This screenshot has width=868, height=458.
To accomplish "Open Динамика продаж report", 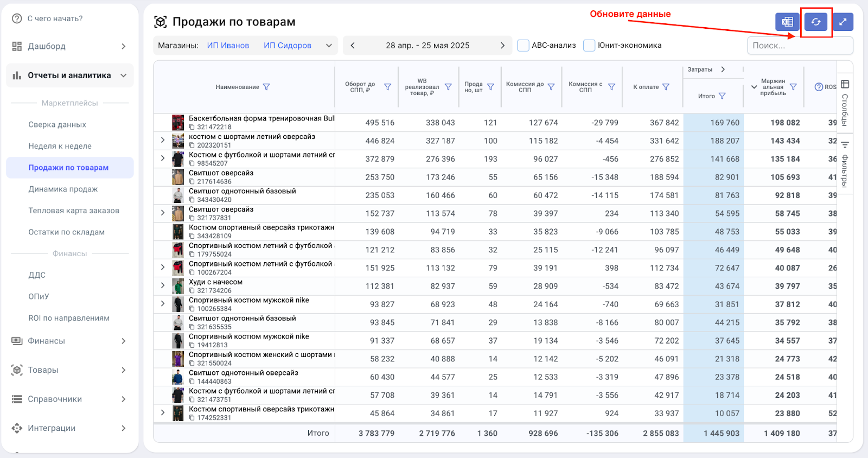I will (x=63, y=189).
